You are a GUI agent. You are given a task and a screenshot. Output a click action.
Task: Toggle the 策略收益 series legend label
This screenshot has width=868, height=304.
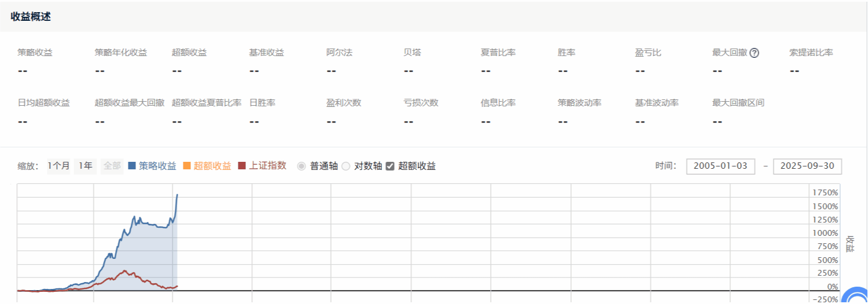tap(157, 166)
